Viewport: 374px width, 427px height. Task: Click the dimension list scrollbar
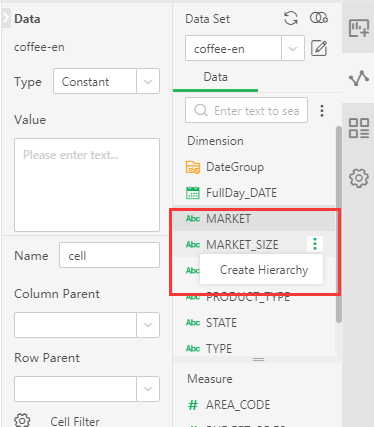[339, 224]
